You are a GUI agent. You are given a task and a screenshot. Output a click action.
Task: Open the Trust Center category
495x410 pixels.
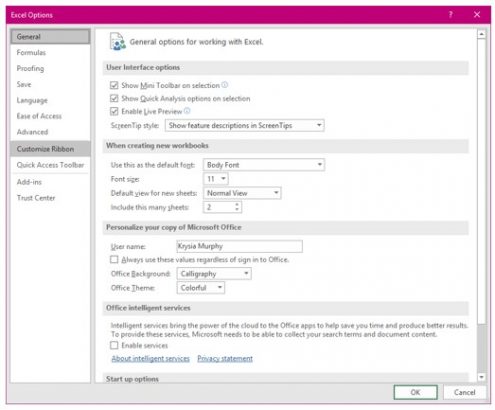tap(50, 198)
